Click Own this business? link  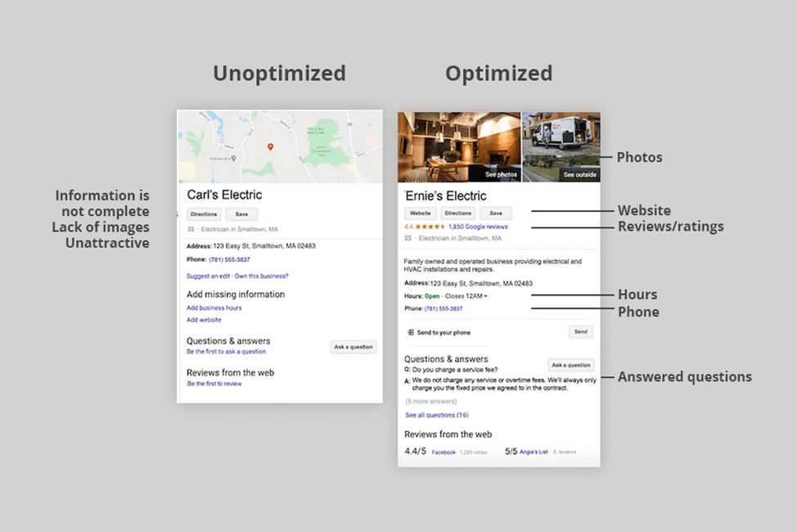(x=261, y=276)
